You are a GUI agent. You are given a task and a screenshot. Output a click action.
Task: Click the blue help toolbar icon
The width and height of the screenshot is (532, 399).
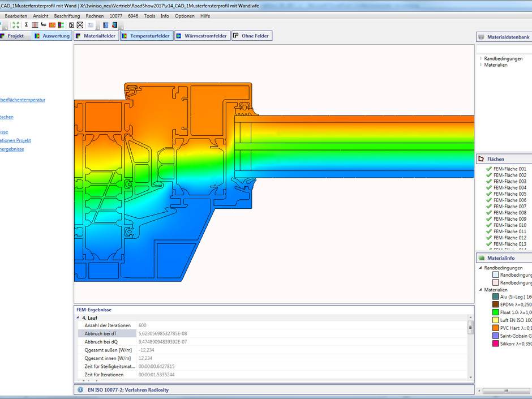click(105, 25)
